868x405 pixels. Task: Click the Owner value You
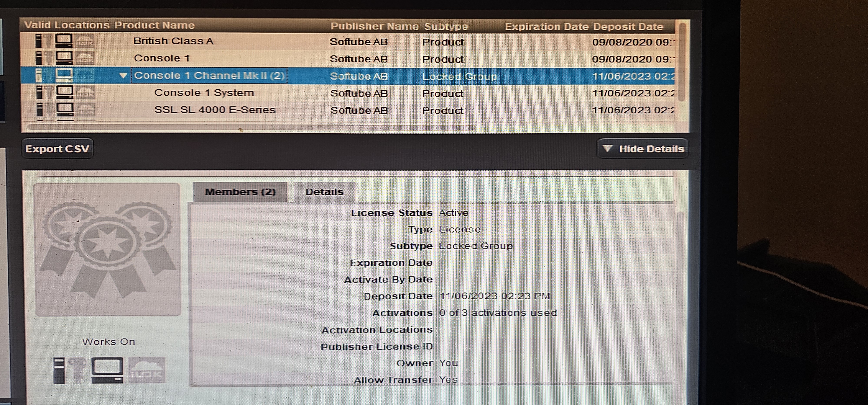click(x=448, y=363)
